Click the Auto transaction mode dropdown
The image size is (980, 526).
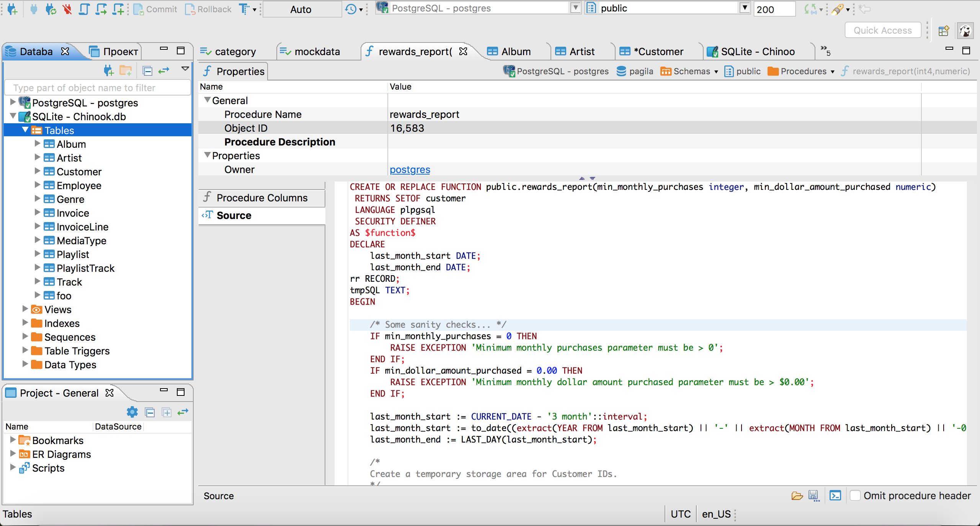click(x=299, y=8)
